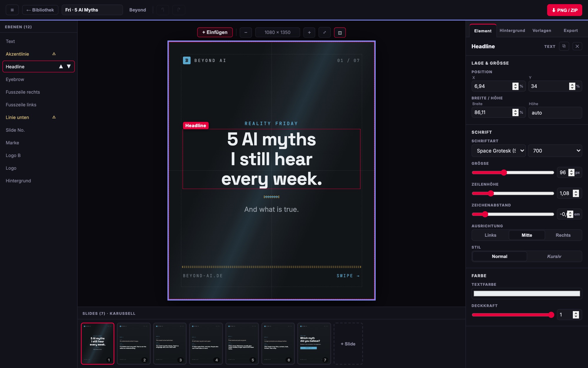588x368 pixels.
Task: Open the Space Grotesk font dropdown
Action: (x=499, y=151)
